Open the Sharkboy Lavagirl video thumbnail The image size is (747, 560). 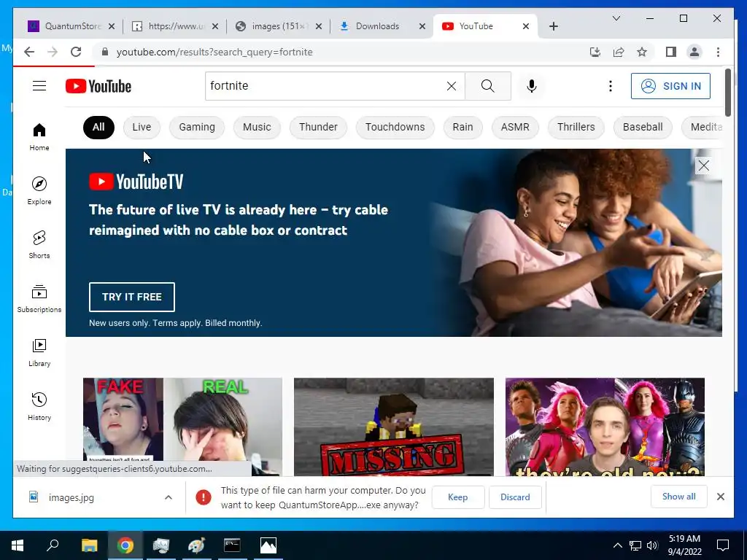coord(605,427)
